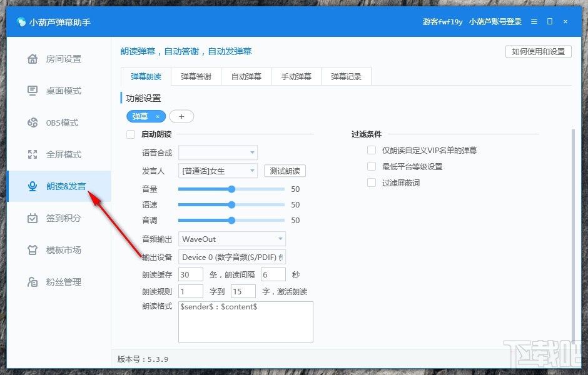Switch to the 弹幕答谢 tab

click(195, 76)
